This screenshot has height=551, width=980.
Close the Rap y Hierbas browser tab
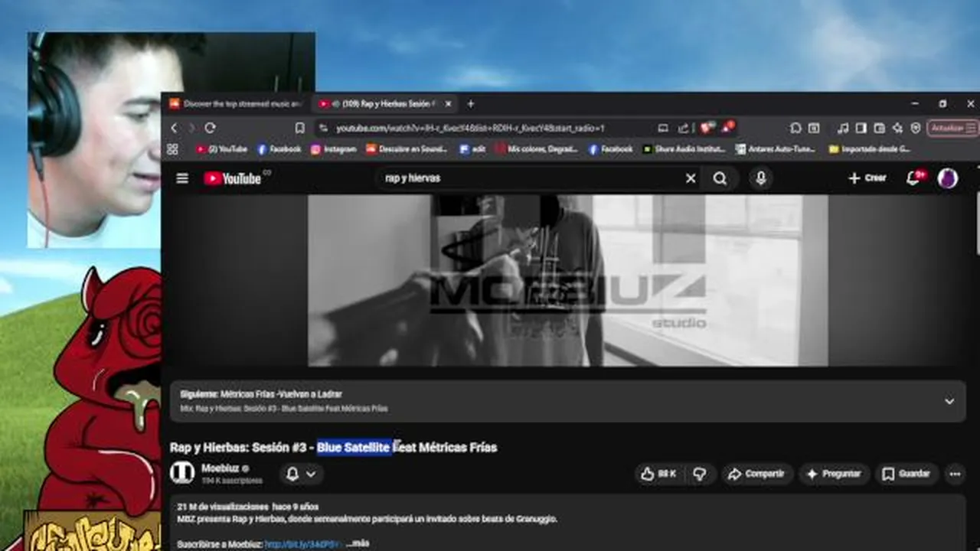pos(448,104)
